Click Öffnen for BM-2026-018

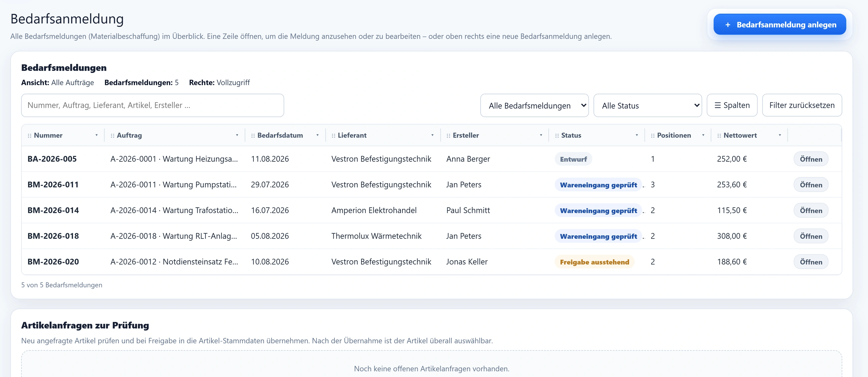pos(811,236)
